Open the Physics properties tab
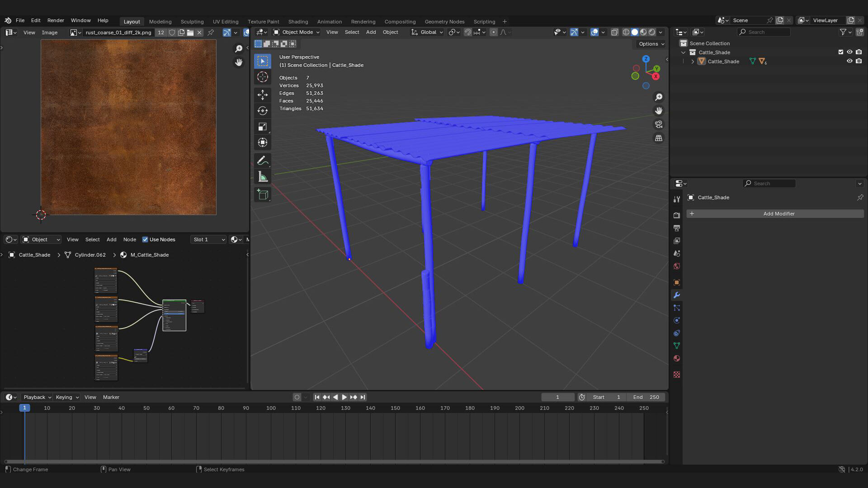Viewport: 868px width, 488px height. 677,320
